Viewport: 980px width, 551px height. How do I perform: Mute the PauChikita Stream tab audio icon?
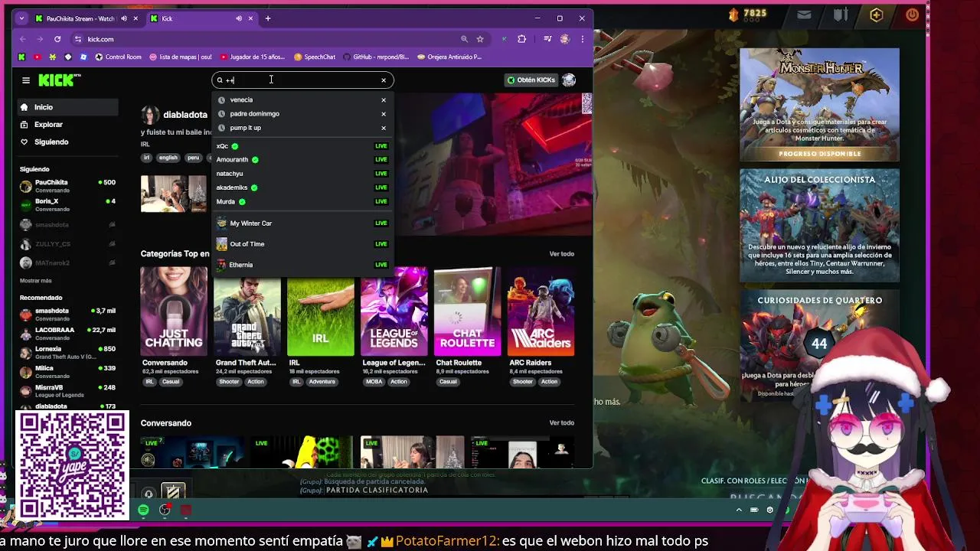[x=124, y=18]
